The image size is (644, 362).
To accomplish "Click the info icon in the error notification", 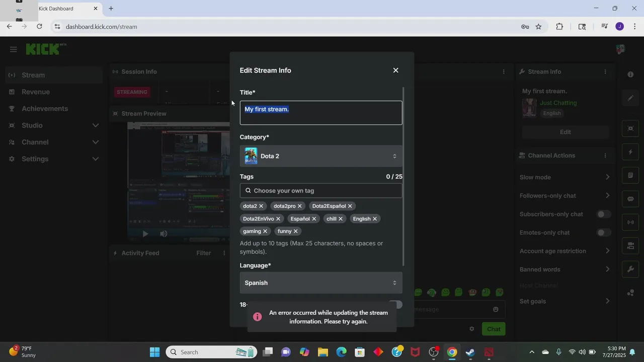I will [x=257, y=317].
